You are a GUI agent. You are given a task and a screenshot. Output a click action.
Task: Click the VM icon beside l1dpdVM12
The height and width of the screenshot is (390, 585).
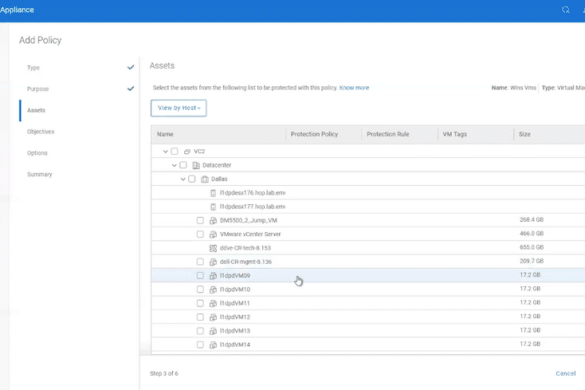coord(213,317)
